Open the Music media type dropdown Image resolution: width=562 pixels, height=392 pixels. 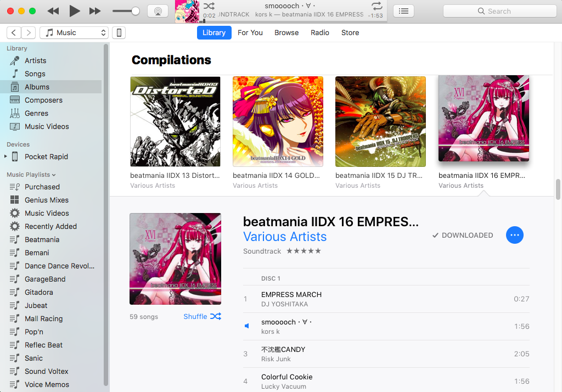coord(74,32)
